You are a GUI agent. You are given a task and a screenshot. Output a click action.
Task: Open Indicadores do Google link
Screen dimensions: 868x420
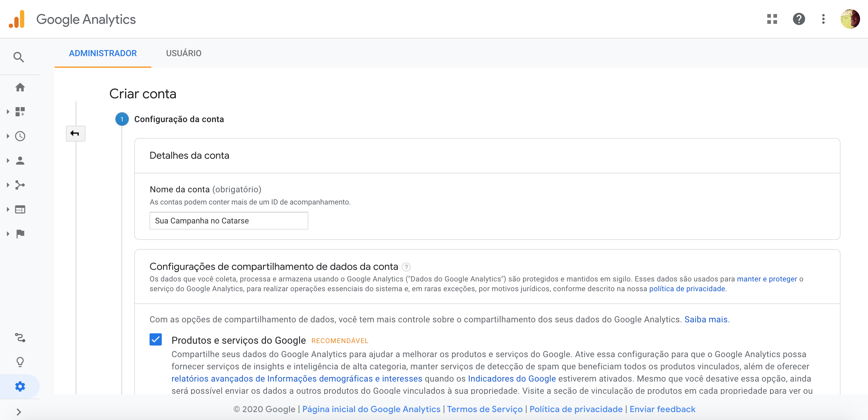(512, 378)
